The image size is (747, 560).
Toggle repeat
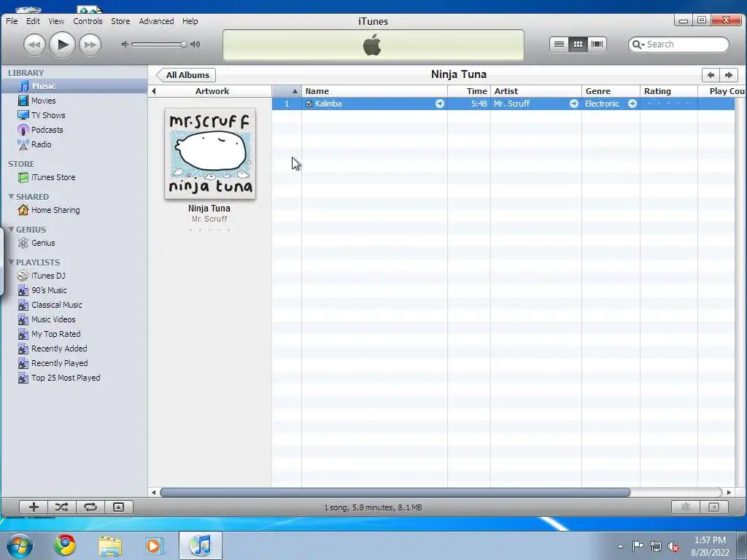point(90,507)
